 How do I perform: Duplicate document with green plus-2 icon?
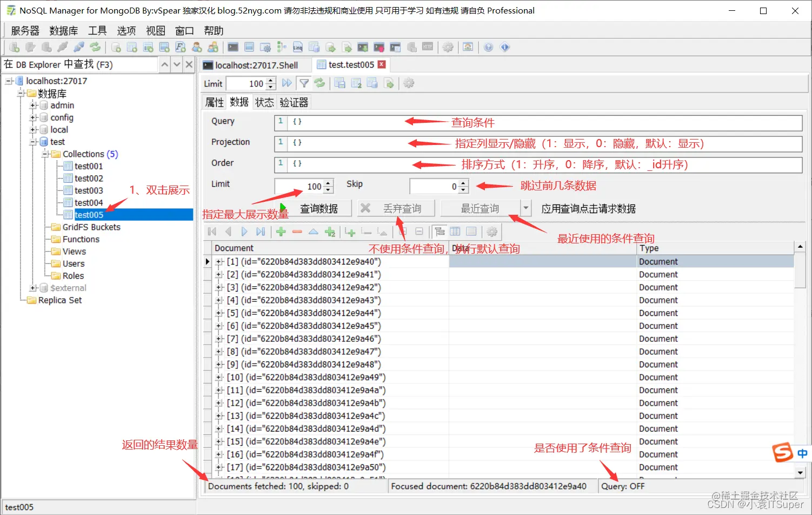(330, 232)
